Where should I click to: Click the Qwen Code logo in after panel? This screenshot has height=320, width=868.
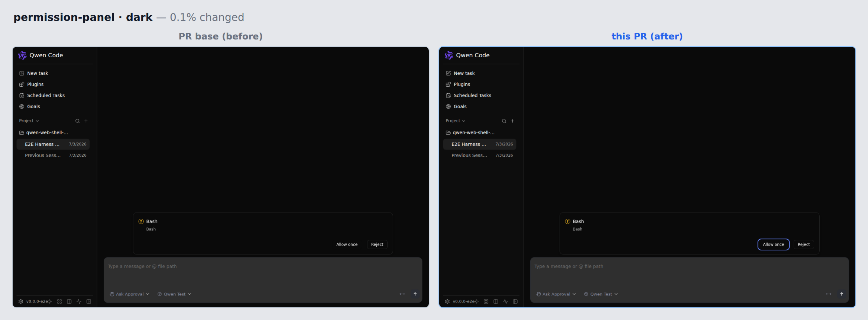click(449, 55)
